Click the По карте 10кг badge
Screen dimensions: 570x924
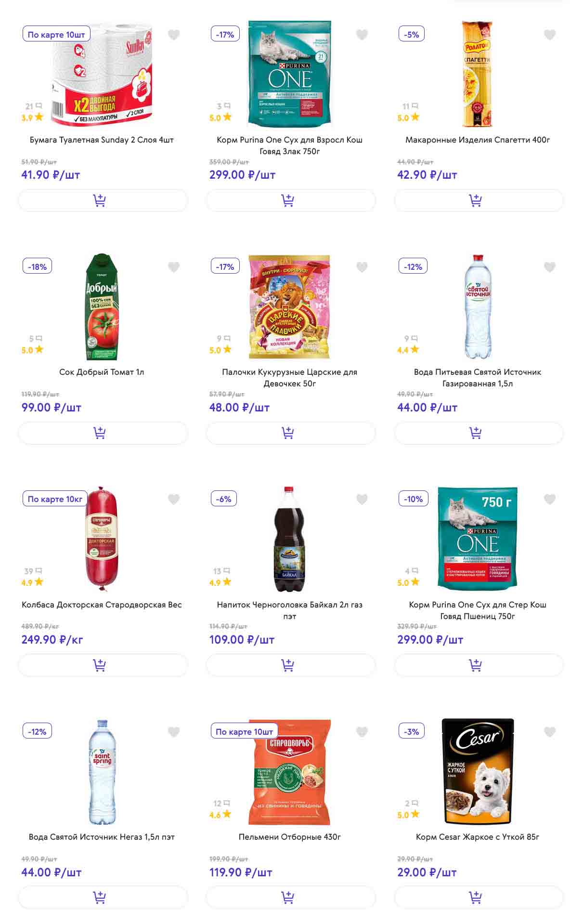point(55,499)
